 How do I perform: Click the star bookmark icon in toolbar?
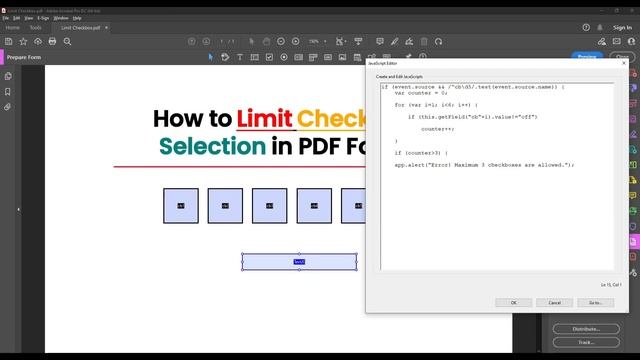[x=23, y=42]
